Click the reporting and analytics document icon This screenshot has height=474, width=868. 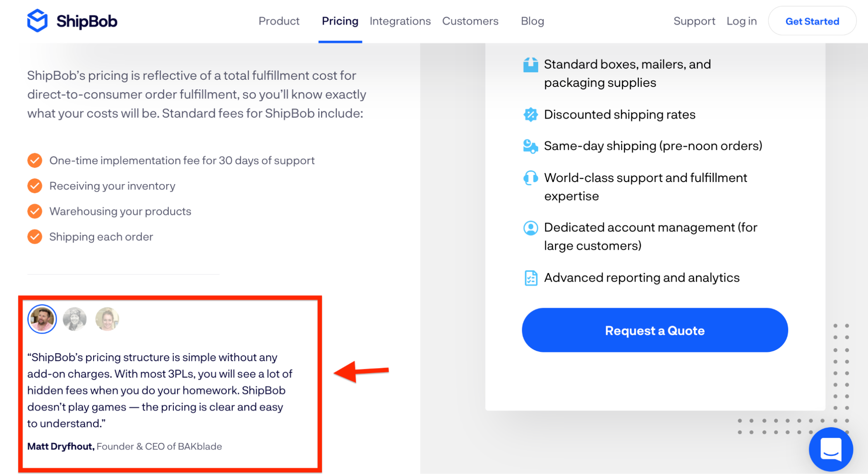tap(530, 278)
